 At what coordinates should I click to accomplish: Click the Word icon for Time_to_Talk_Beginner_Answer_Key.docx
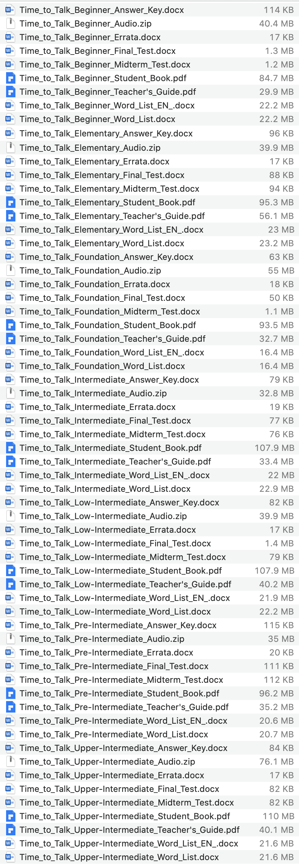10,10
